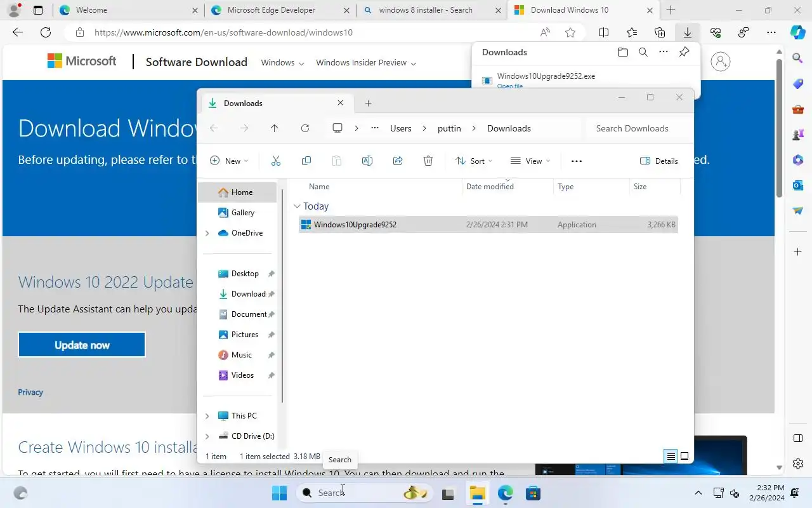812x508 pixels.
Task: Click Users in the address breadcrumb
Action: pyautogui.click(x=401, y=128)
